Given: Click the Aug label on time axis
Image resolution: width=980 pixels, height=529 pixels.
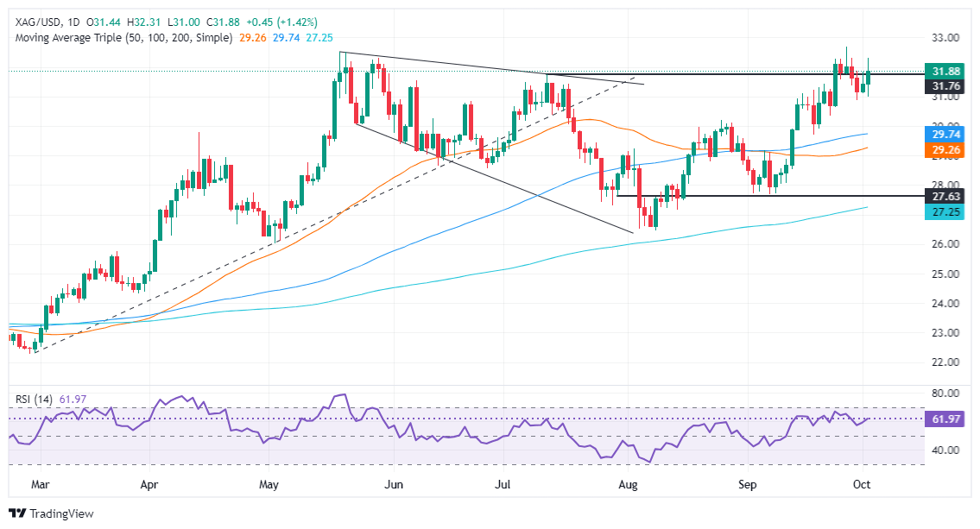Looking at the screenshot, I should click(628, 485).
